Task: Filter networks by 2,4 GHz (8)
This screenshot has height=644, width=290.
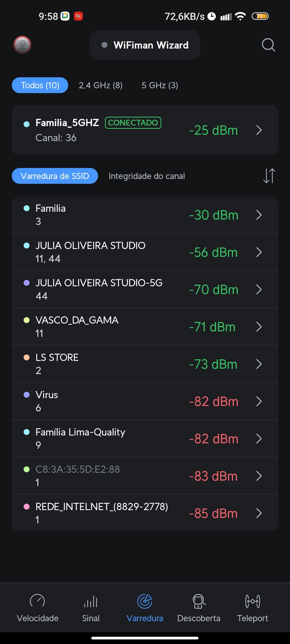Action: point(101,85)
